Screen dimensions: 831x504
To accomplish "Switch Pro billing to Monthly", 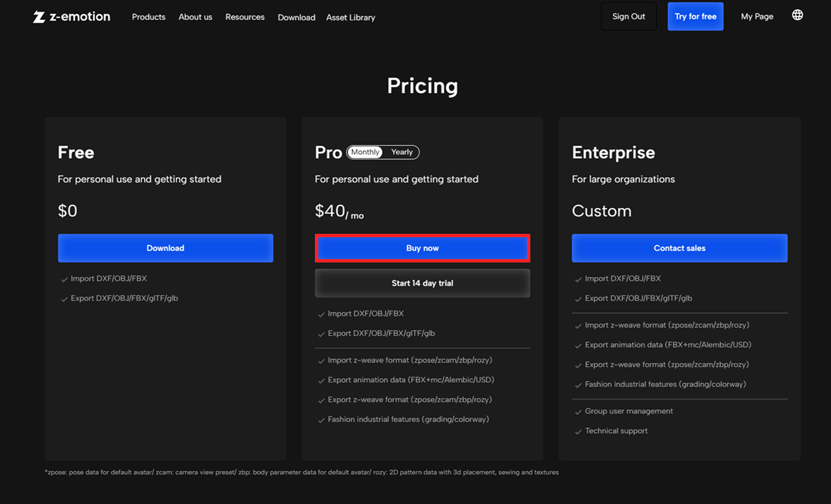I will tap(365, 152).
